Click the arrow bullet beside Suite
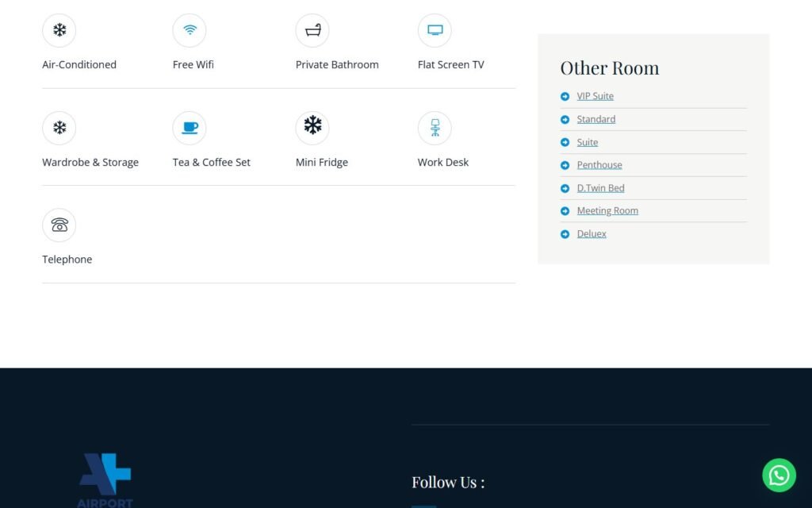Viewport: 812px width, 508px height. tap(565, 143)
